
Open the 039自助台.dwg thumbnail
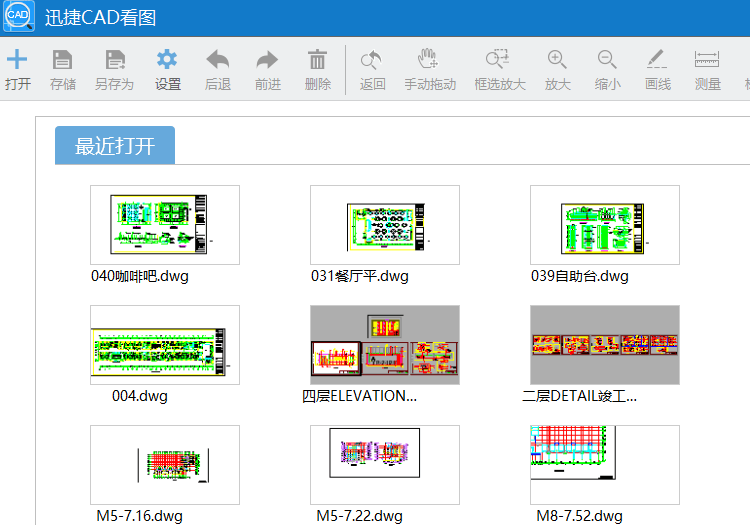[605, 225]
